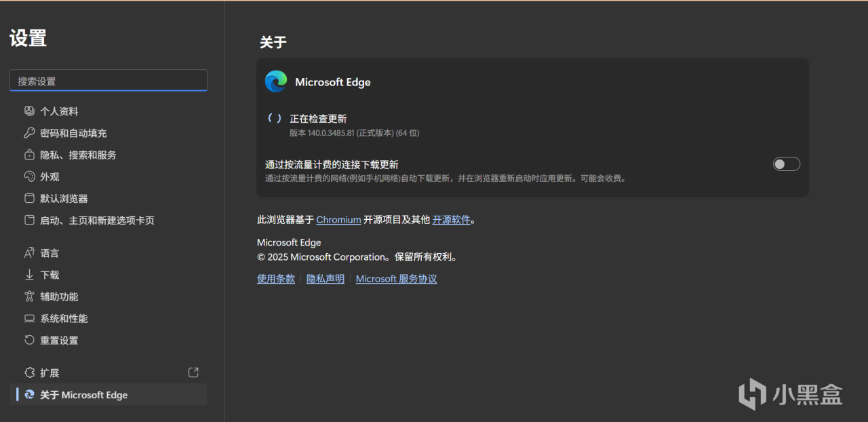Click the profile (个人资料) icon
The height and width of the screenshot is (422, 868).
pos(29,111)
